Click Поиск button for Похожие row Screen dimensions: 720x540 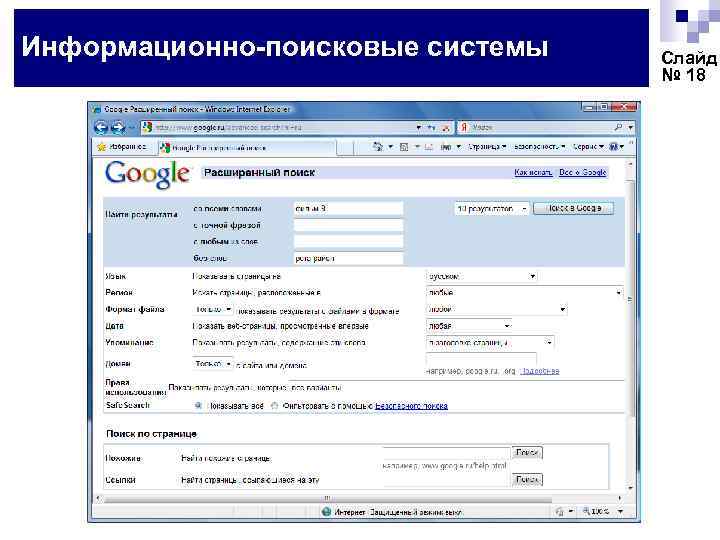pyautogui.click(x=527, y=453)
